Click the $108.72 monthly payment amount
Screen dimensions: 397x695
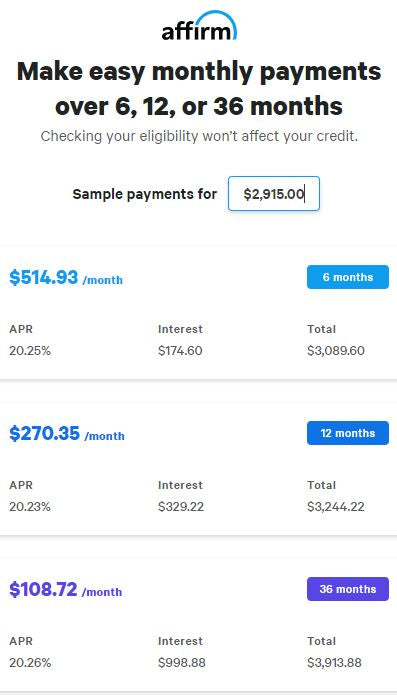tap(43, 590)
